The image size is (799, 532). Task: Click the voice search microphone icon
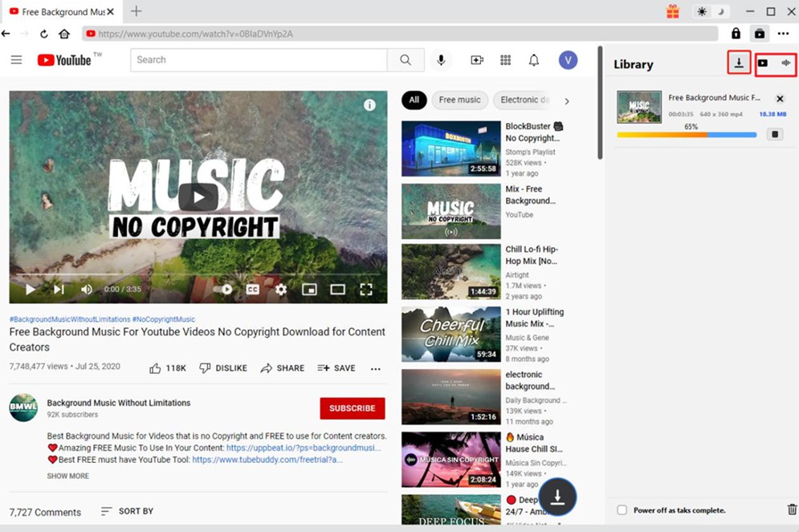(441, 60)
